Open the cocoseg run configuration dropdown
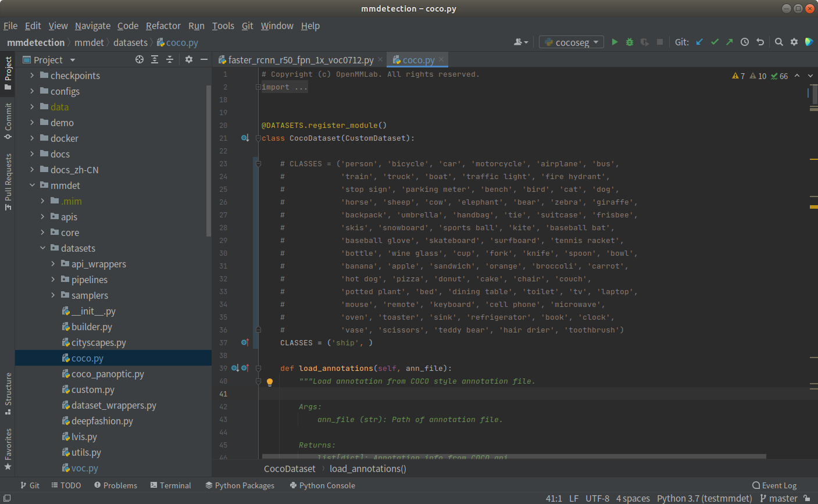Screen dimensions: 818x504 571,42
